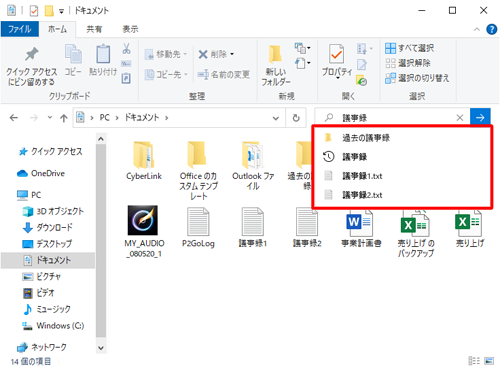This screenshot has height=370, width=500.
Task: Click Invert Selection (選択の切り替え)
Action: tap(417, 78)
